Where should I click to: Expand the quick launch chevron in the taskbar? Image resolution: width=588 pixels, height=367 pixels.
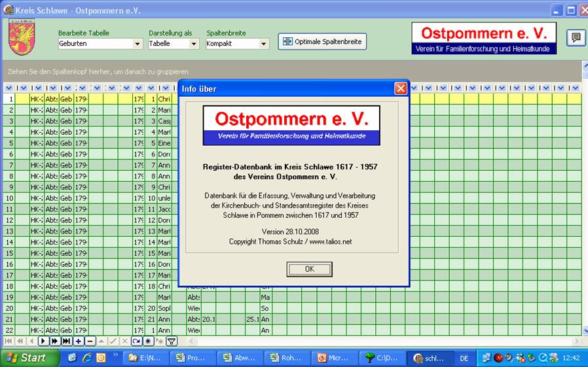(x=115, y=355)
